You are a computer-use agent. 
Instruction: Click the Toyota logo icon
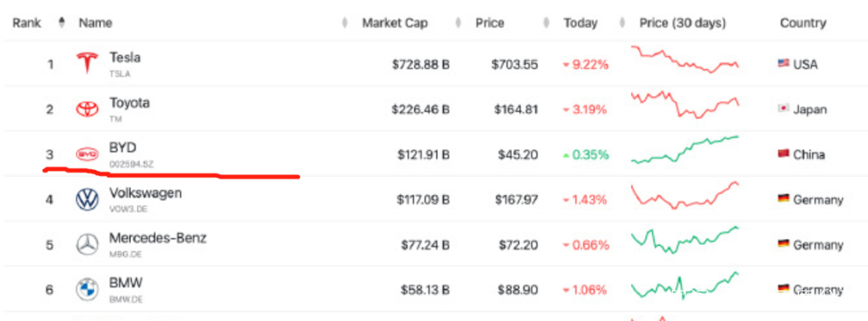(x=86, y=108)
